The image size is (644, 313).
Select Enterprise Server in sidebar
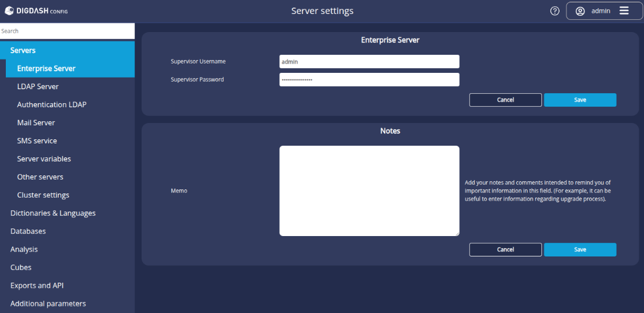pos(47,69)
